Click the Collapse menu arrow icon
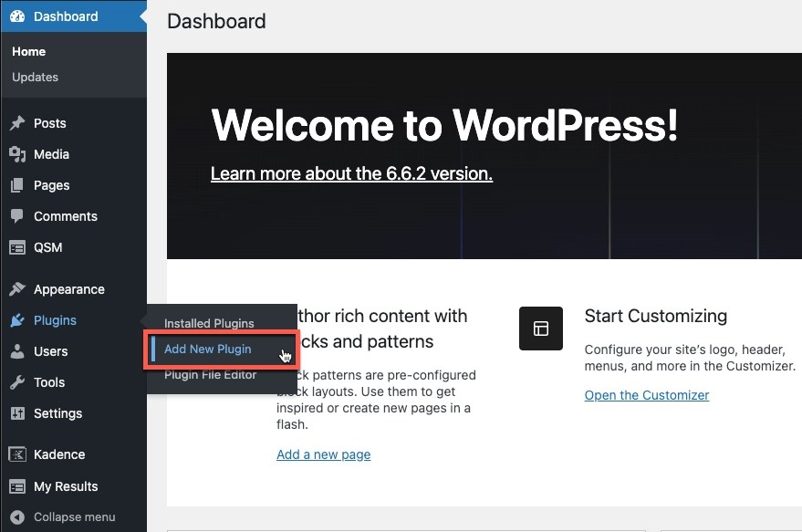The height and width of the screenshot is (532, 802). click(x=17, y=517)
